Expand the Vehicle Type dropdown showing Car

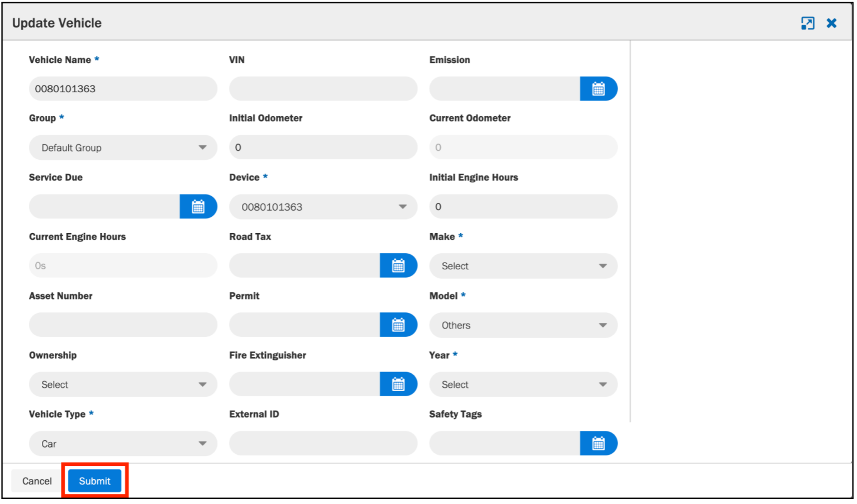point(123,444)
